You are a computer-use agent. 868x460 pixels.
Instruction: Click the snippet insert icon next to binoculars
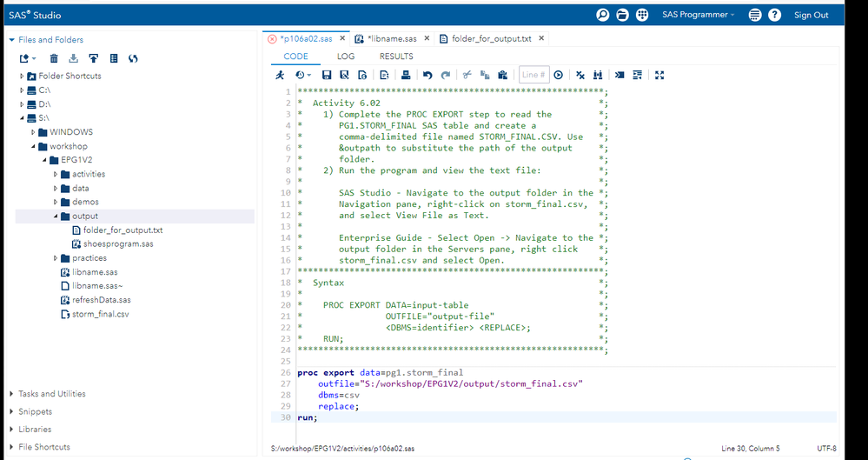click(x=620, y=75)
